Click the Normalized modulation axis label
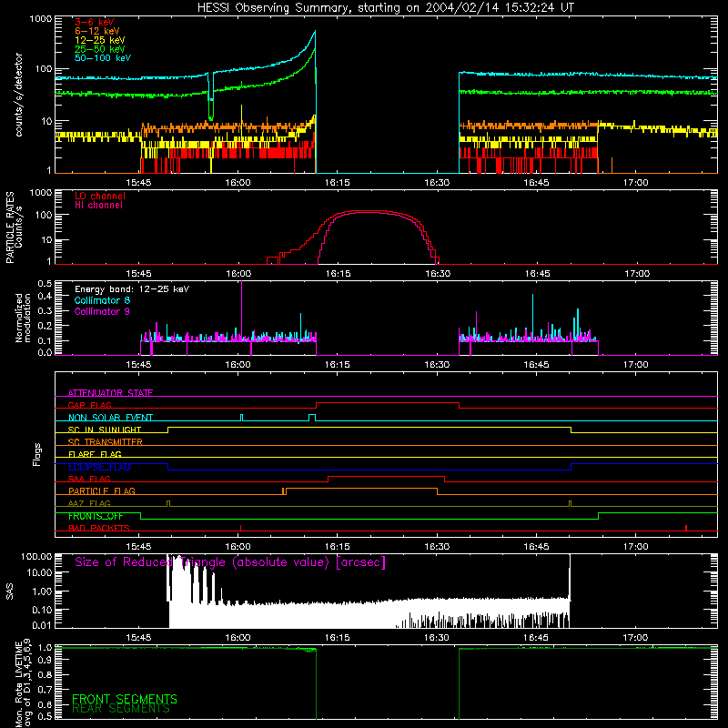728x728 pixels. [x=23, y=318]
